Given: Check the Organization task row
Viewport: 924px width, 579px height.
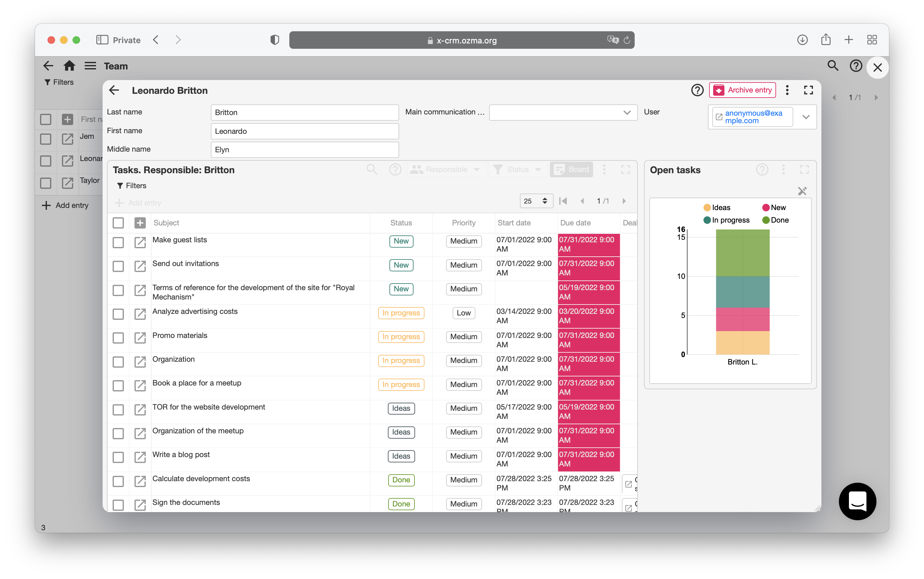Looking at the screenshot, I should (118, 362).
